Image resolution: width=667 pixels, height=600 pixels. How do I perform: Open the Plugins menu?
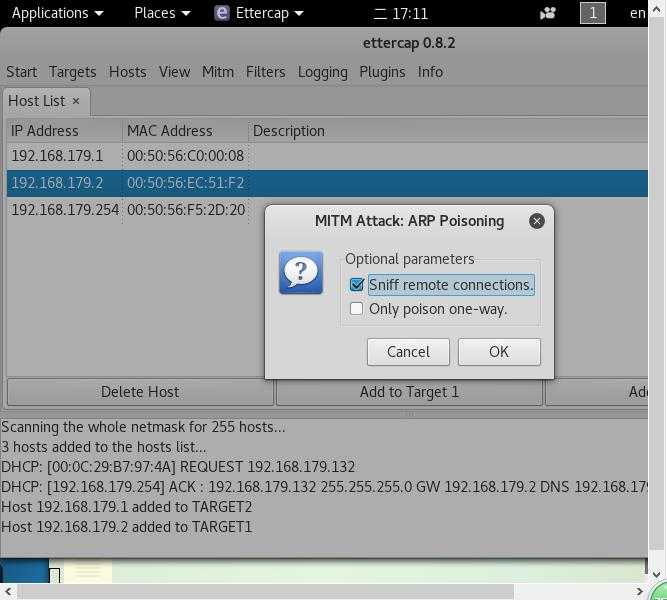point(382,72)
